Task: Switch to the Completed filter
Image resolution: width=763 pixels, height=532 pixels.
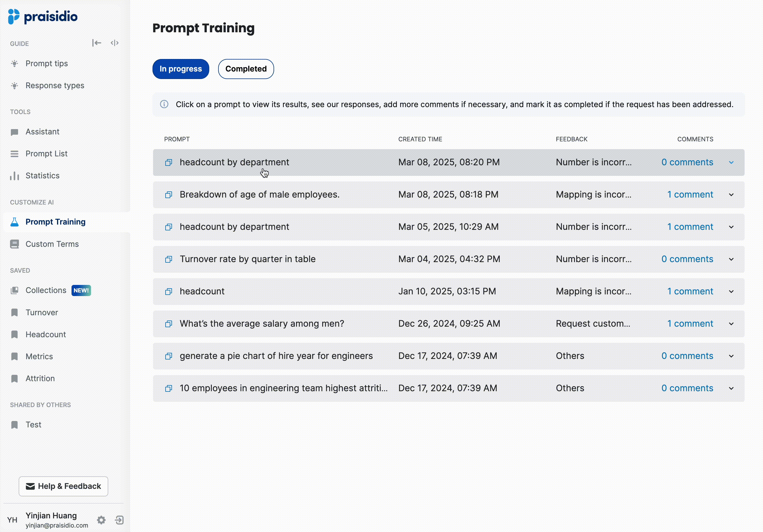Action: tap(246, 69)
